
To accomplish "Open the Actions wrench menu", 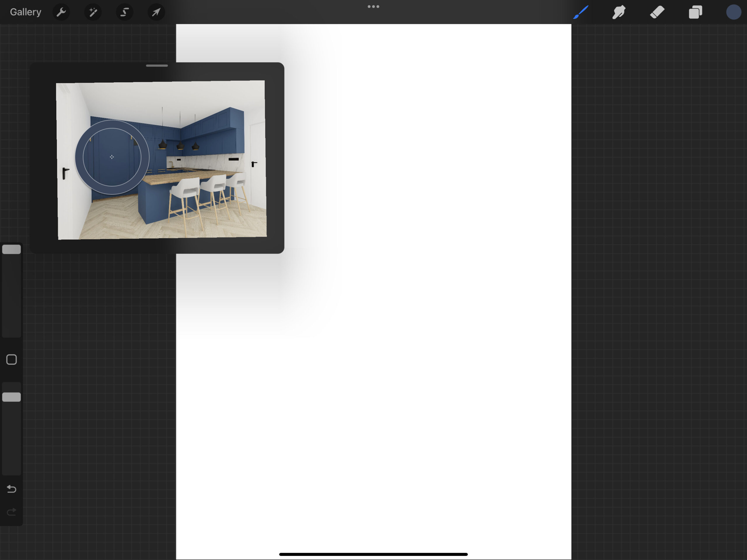I will click(61, 13).
